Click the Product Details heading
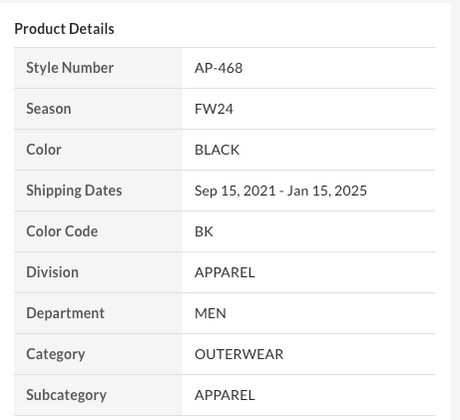Viewport: 460px width, 420px height. (x=64, y=29)
